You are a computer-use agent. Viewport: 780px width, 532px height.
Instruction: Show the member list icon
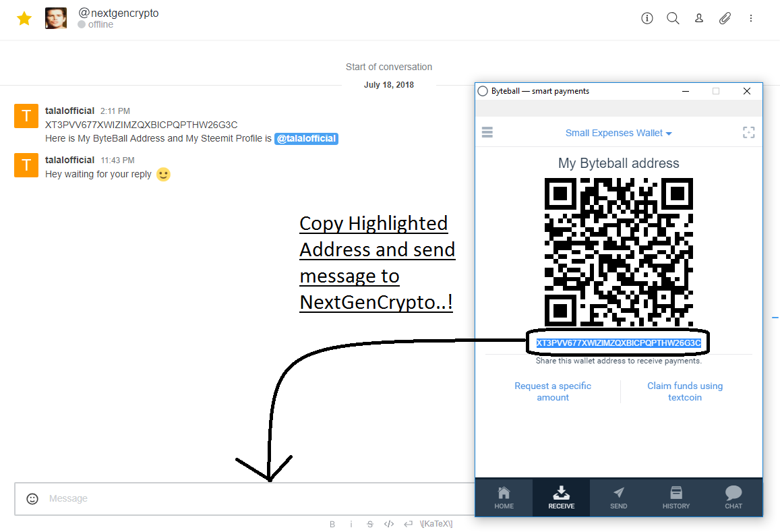(x=699, y=18)
